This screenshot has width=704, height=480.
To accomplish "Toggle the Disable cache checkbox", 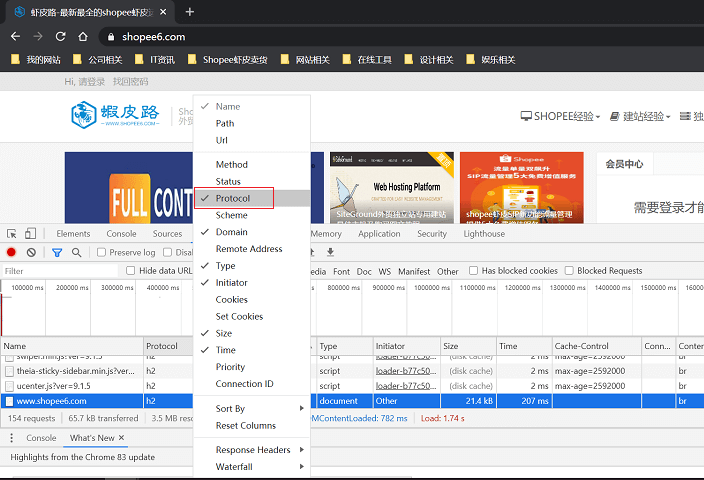I will 167,252.
